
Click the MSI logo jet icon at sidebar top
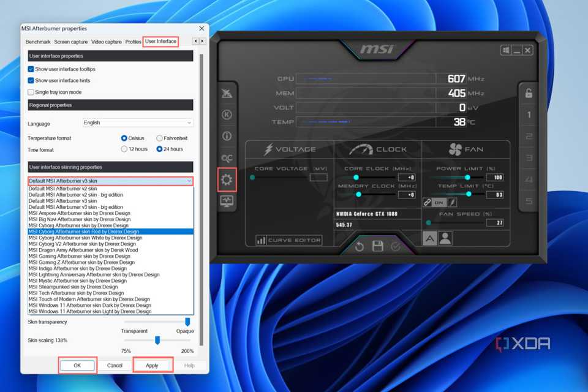coord(227,93)
